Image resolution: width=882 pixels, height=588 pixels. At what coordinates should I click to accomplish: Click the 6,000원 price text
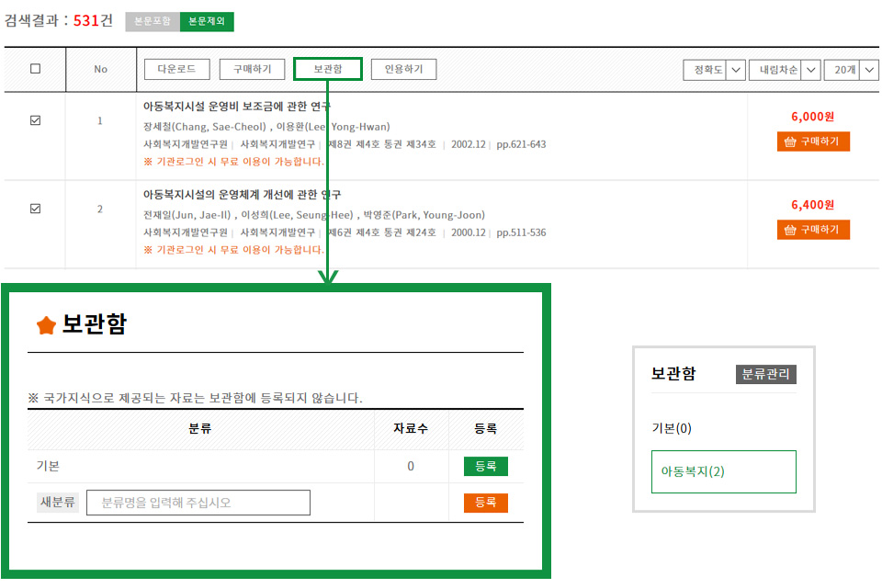coord(813,117)
